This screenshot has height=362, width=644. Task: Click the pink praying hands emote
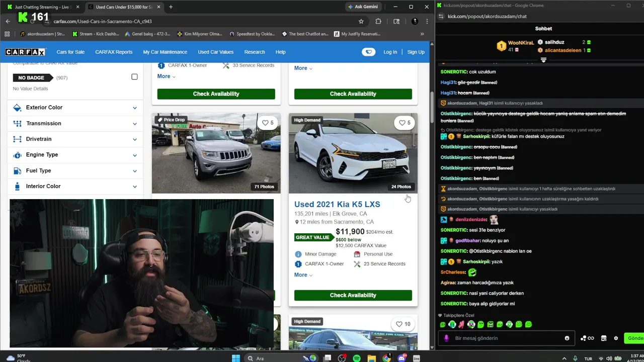tap(461, 324)
